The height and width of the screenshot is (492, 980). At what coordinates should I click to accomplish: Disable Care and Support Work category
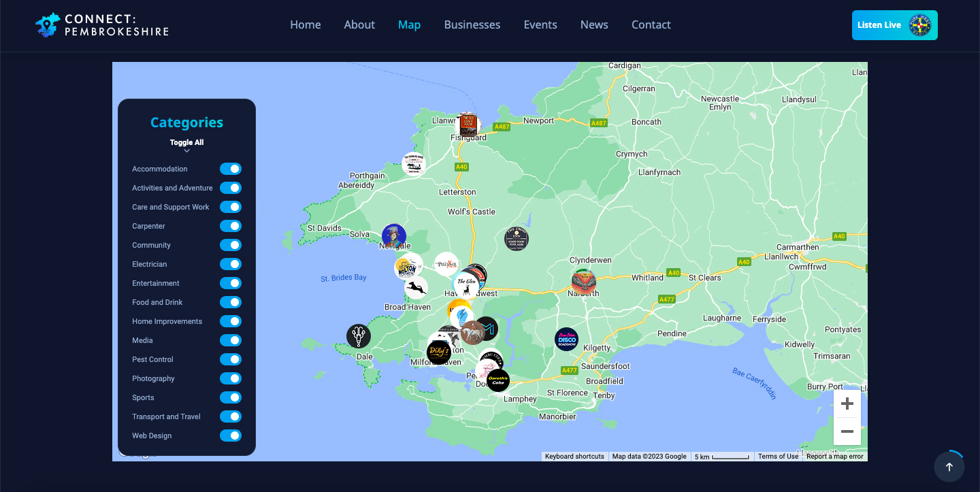click(x=231, y=207)
